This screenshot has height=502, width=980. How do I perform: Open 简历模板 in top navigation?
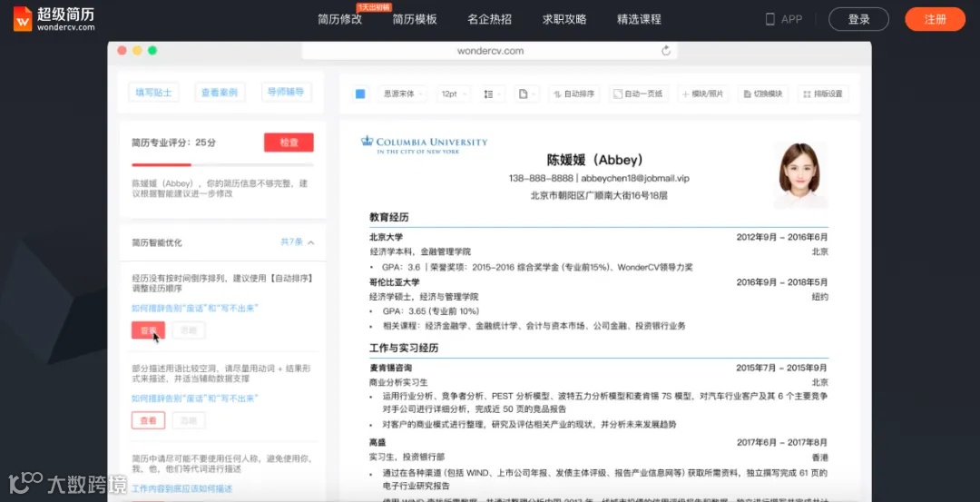click(x=415, y=19)
